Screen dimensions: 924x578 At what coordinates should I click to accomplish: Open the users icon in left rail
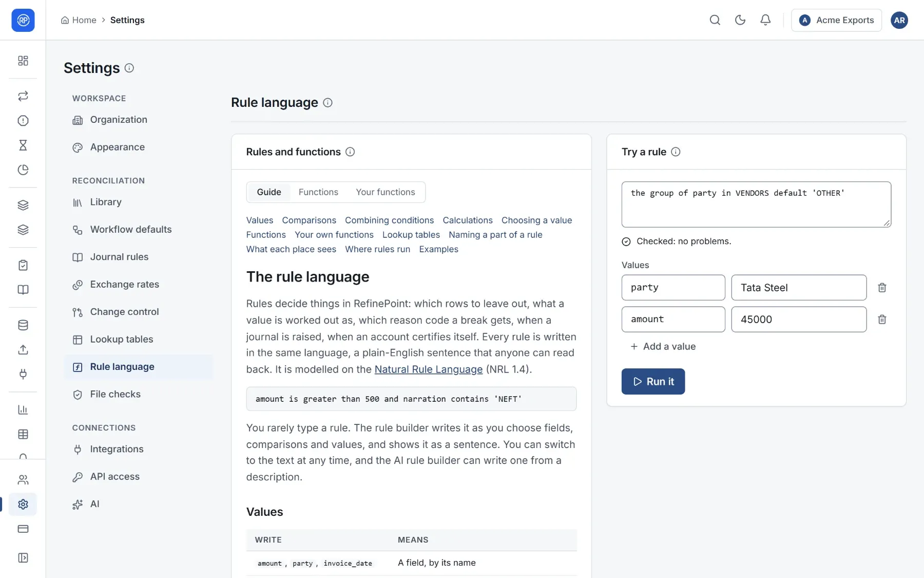[x=23, y=480]
